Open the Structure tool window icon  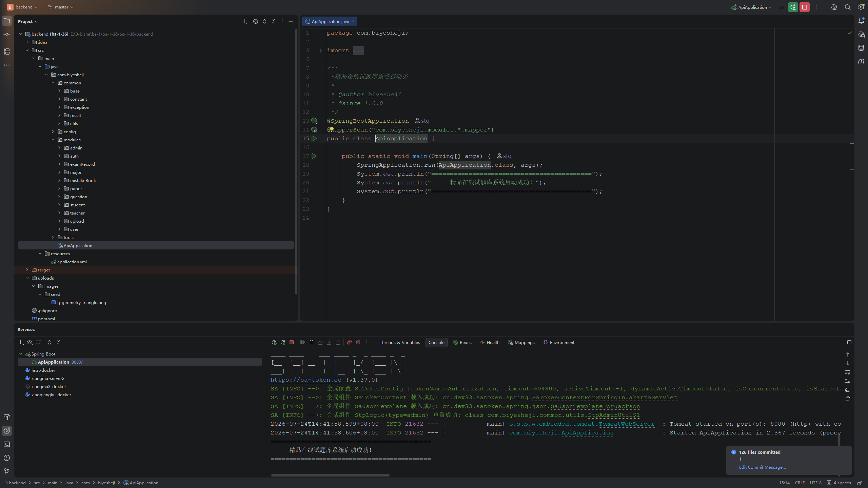pyautogui.click(x=7, y=52)
